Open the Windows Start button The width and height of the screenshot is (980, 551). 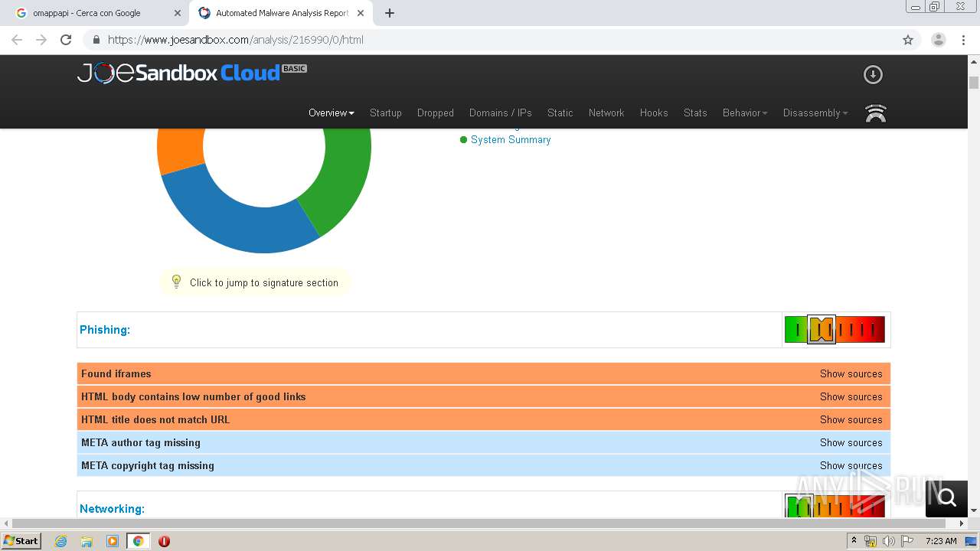pyautogui.click(x=21, y=540)
